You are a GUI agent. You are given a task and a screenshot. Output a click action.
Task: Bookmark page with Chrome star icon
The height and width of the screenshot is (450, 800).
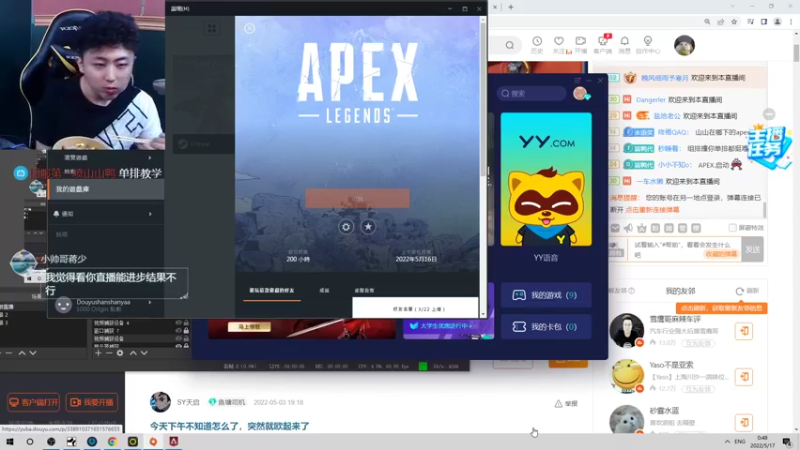(x=734, y=22)
